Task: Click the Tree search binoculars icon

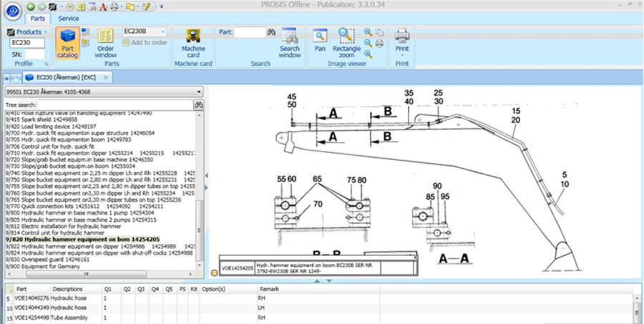Action: [199, 105]
